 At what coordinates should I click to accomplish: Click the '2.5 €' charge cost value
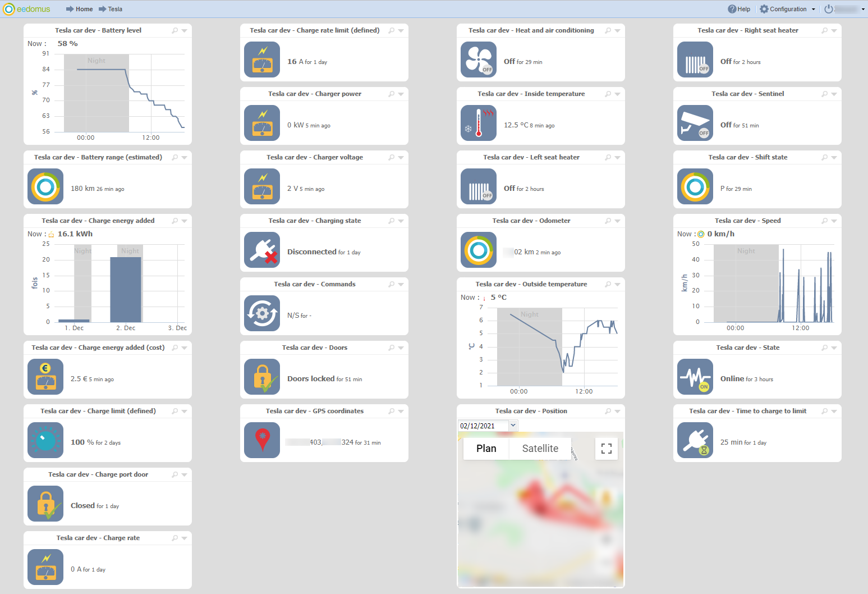pyautogui.click(x=79, y=379)
